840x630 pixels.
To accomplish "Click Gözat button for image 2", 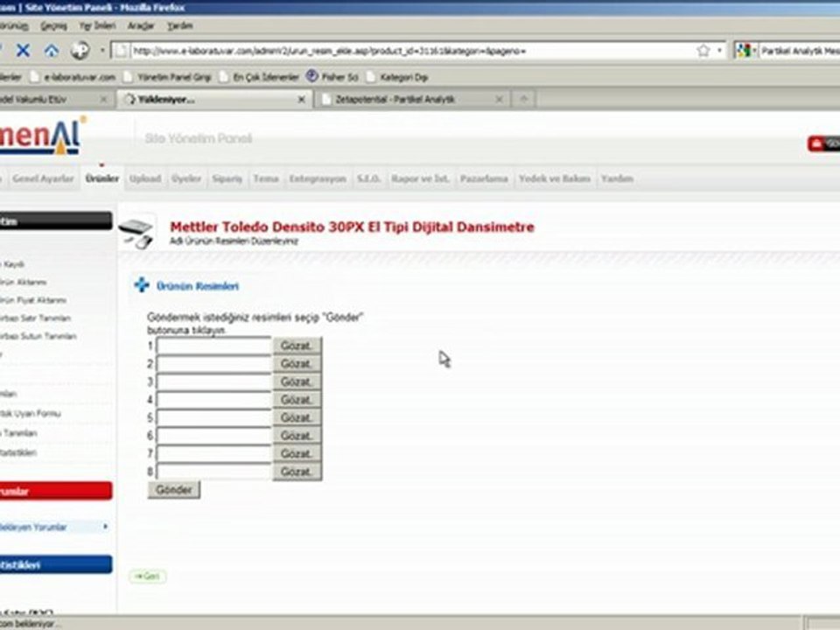I will pos(297,364).
